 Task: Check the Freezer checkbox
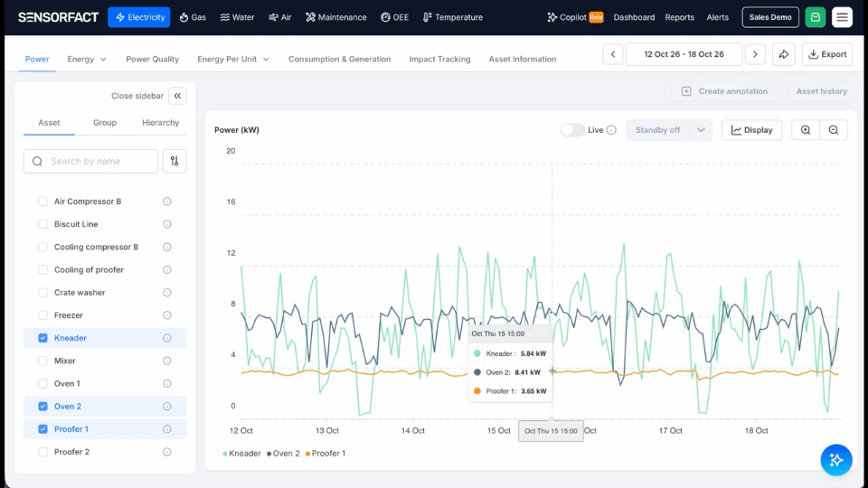pyautogui.click(x=42, y=315)
